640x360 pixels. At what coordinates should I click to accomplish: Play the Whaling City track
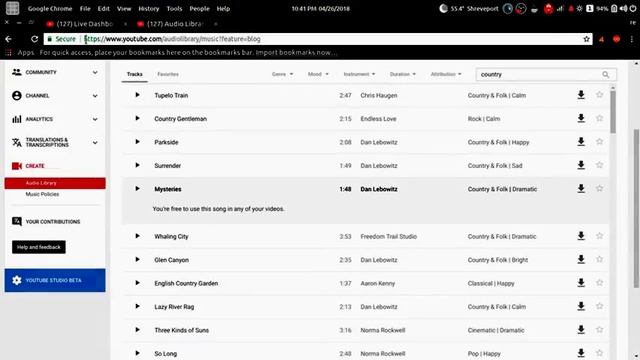(x=138, y=236)
